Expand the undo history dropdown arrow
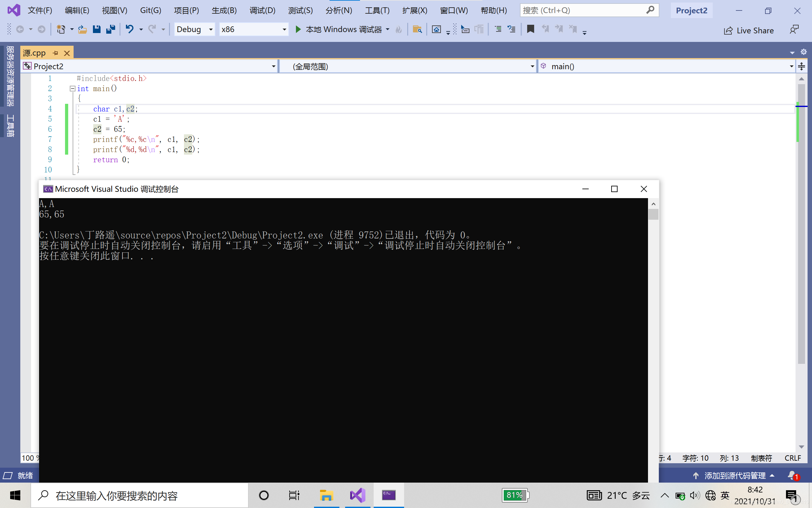812x508 pixels. click(x=141, y=30)
